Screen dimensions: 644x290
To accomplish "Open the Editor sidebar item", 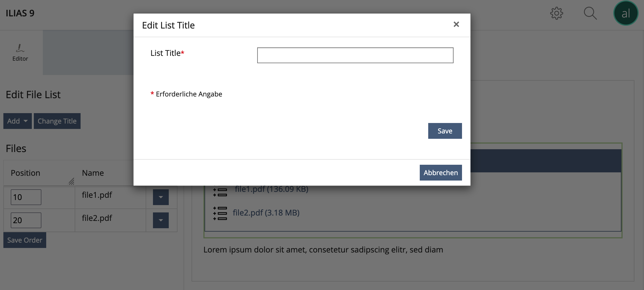I will [x=20, y=53].
